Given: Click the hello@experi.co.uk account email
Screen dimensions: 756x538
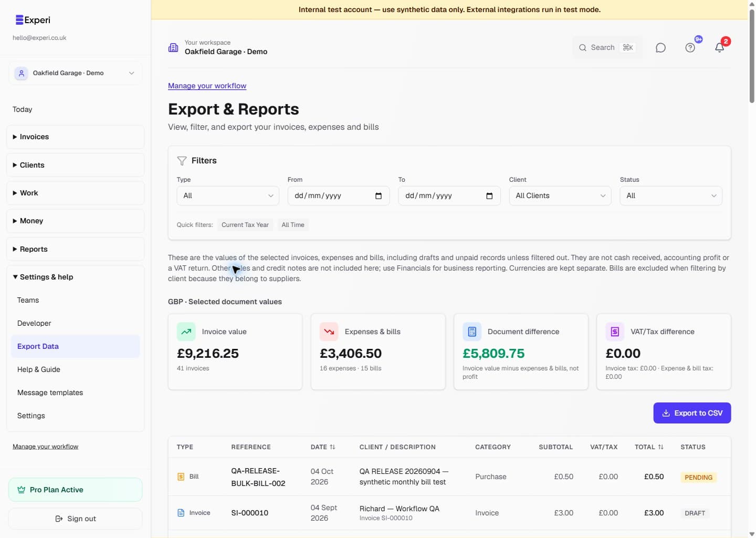Looking at the screenshot, I should (x=39, y=38).
